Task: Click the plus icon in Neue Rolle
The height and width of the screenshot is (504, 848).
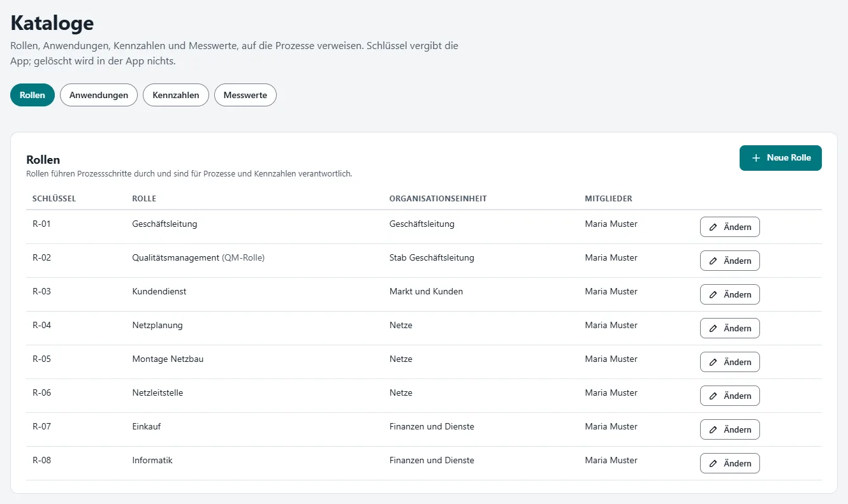Action: [756, 158]
